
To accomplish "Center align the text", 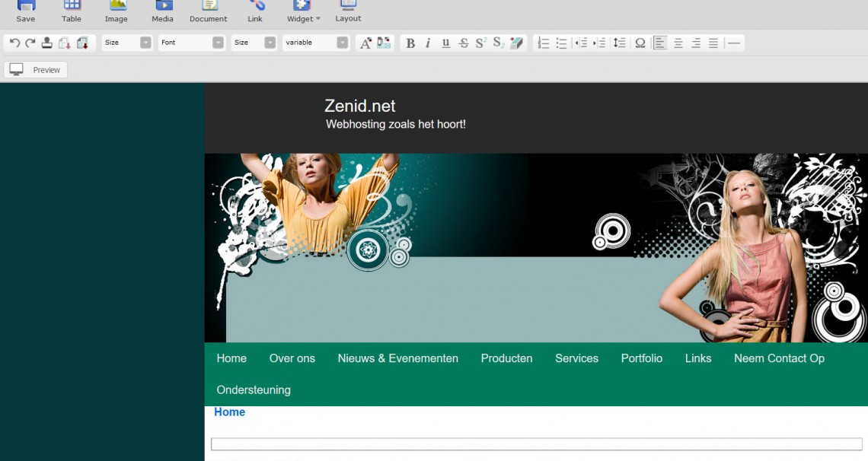I will pyautogui.click(x=678, y=43).
